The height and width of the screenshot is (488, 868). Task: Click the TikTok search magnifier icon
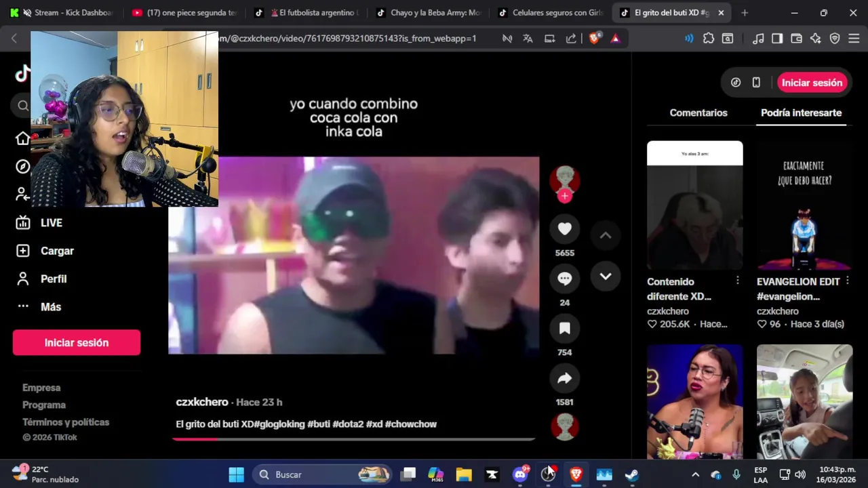click(x=23, y=105)
